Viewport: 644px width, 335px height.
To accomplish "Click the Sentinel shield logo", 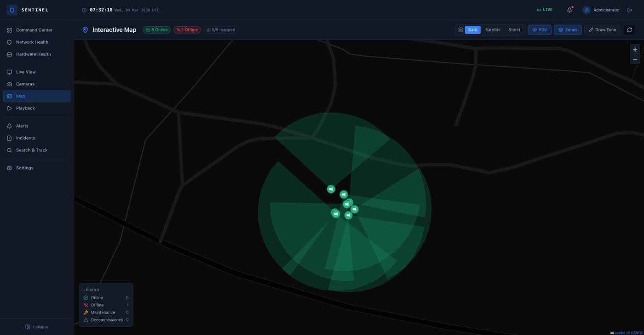I will pyautogui.click(x=12, y=10).
